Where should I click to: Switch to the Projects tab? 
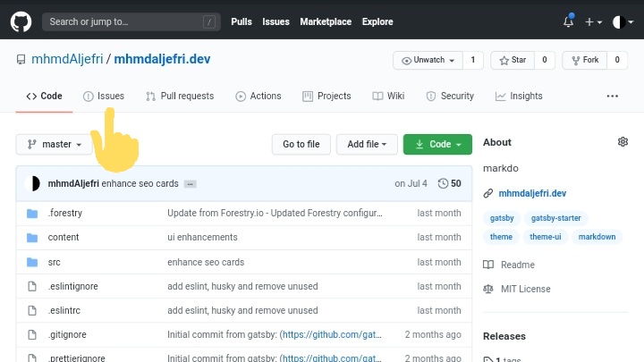coord(326,96)
